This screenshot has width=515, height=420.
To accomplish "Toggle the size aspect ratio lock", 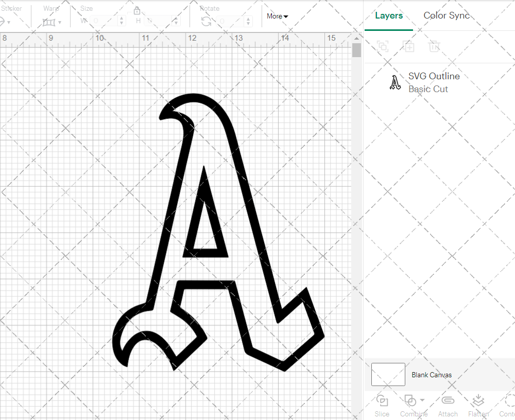I will coord(137,11).
